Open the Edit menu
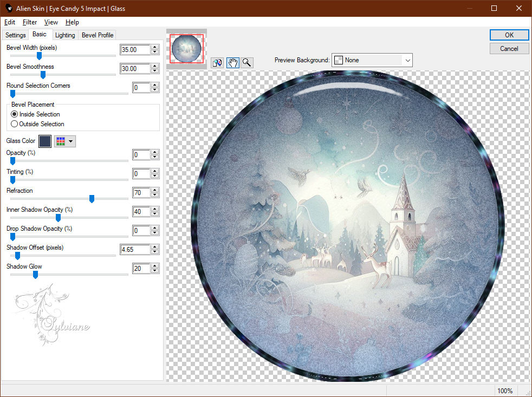Screen dimensions: 532x397 pos(10,22)
